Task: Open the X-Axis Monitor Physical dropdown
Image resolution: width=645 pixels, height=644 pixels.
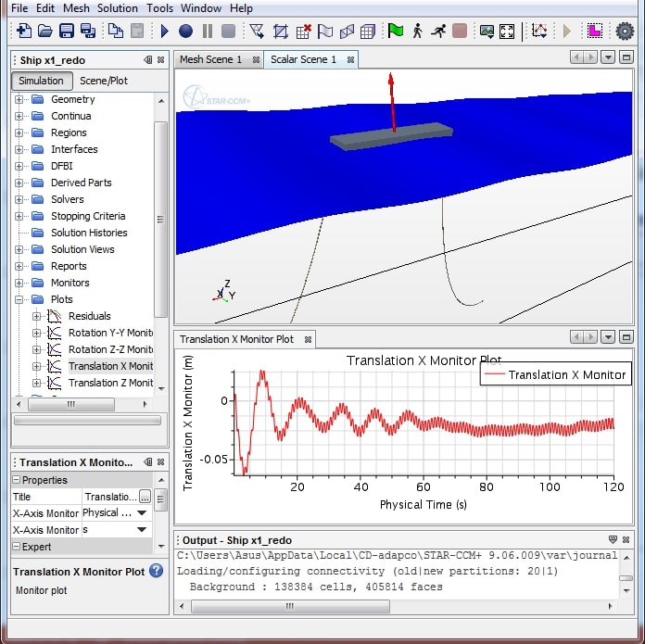Action: [142, 512]
